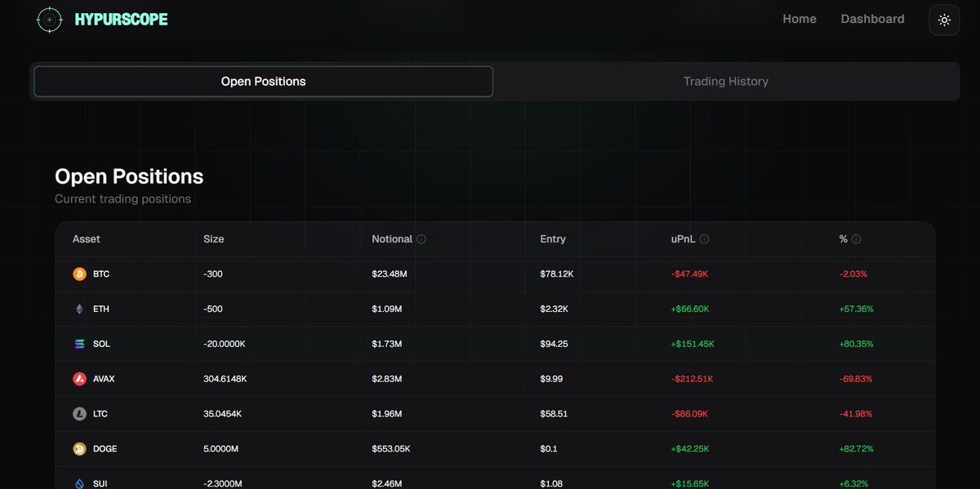Click the info icon beside the uPnL header

coord(704,239)
